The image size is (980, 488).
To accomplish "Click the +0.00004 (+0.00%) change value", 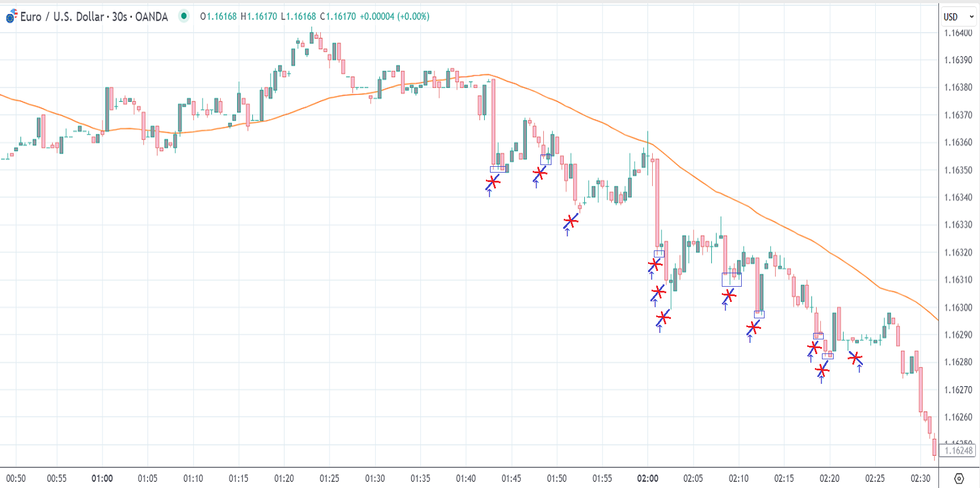I will coord(395,16).
